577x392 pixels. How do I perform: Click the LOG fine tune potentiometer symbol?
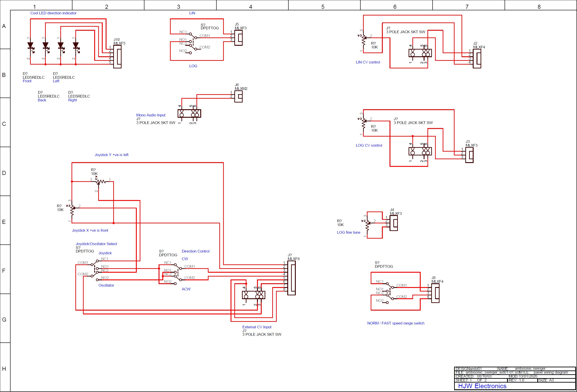(x=368, y=225)
